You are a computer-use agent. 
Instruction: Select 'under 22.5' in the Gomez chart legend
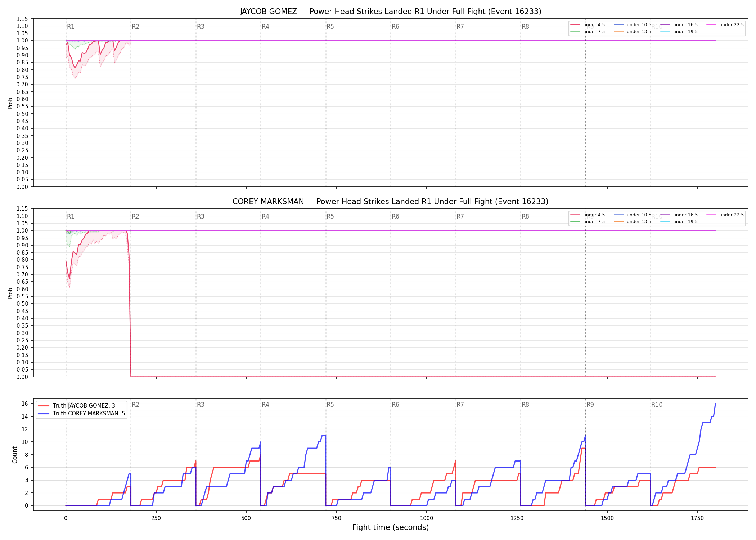coord(725,25)
